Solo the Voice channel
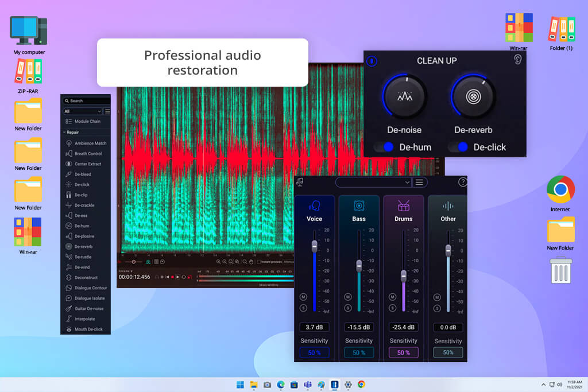 pos(303,308)
